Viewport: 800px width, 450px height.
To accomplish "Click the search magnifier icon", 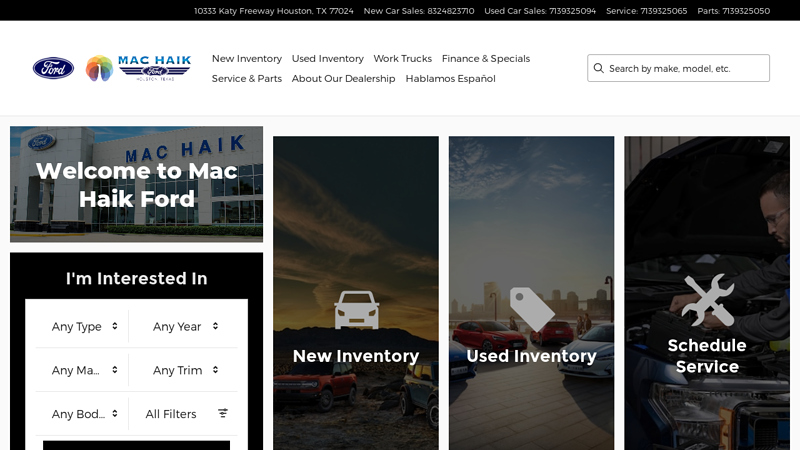I will 598,68.
